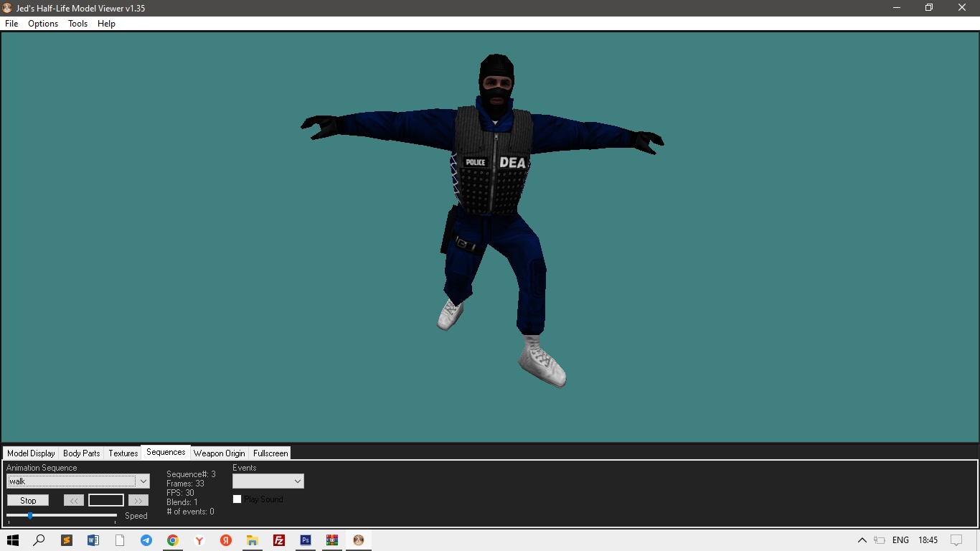The width and height of the screenshot is (980, 551).
Task: Click the battery status tray icon
Action: point(880,540)
